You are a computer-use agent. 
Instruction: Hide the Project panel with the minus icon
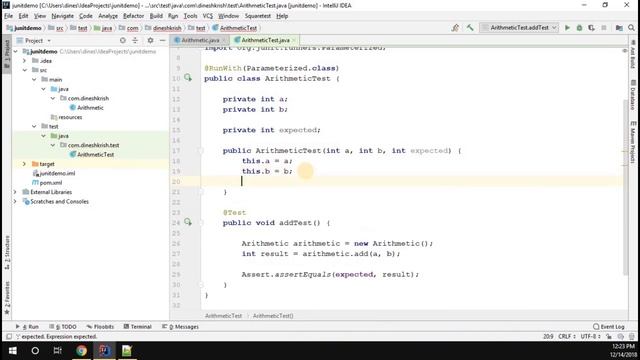pyautogui.click(x=162, y=40)
